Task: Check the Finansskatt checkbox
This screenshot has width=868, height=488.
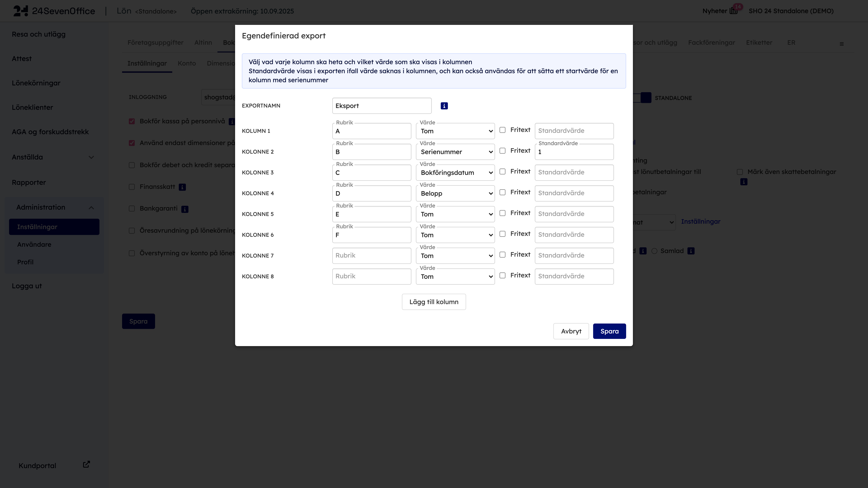Action: [132, 187]
